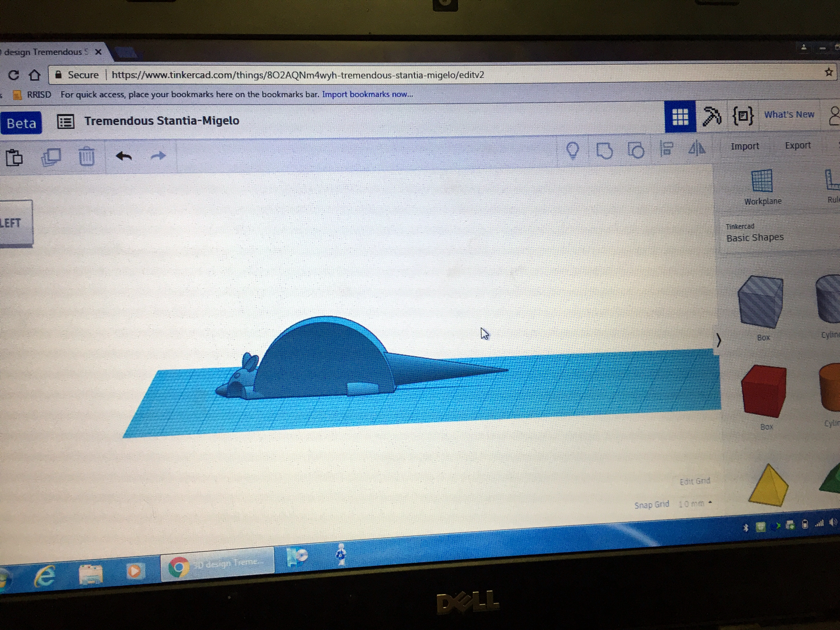Click the Duplicate icon in the toolbar
Image resolution: width=840 pixels, height=630 pixels.
click(51, 157)
